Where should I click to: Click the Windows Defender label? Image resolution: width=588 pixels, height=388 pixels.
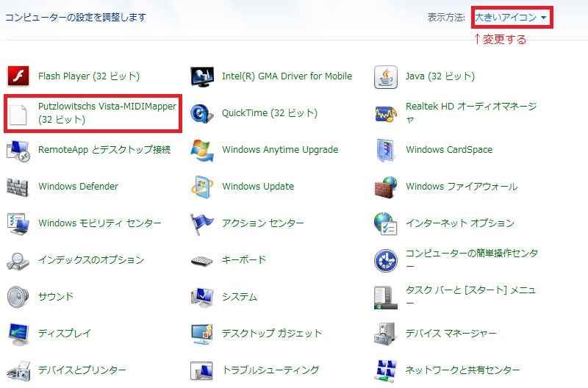tap(79, 187)
